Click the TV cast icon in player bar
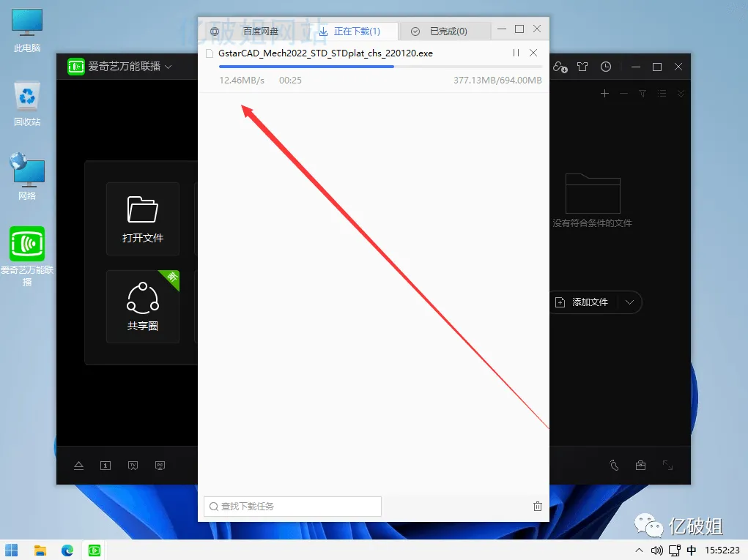 click(x=133, y=465)
